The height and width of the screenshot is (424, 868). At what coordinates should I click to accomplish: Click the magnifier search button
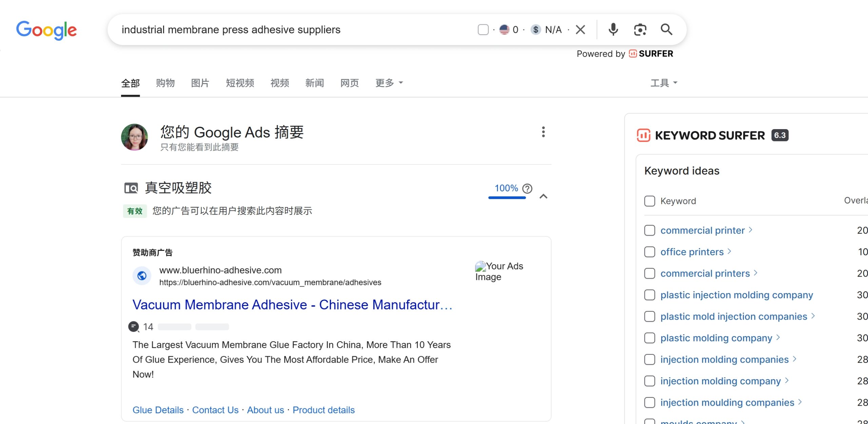pyautogui.click(x=667, y=30)
